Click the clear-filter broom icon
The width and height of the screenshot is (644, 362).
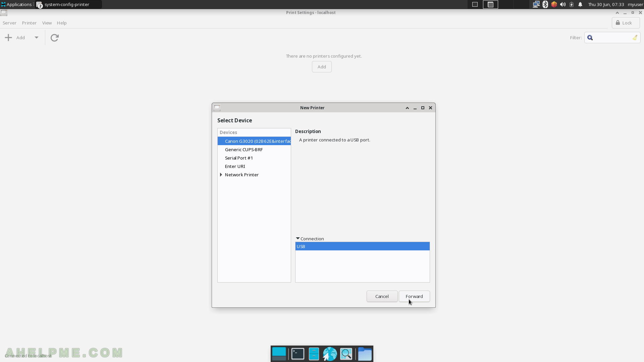point(635,38)
